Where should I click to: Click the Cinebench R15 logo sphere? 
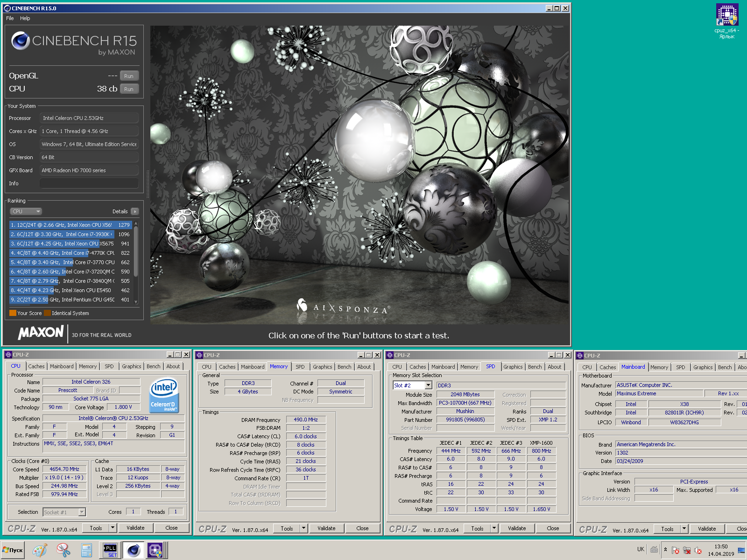(21, 41)
